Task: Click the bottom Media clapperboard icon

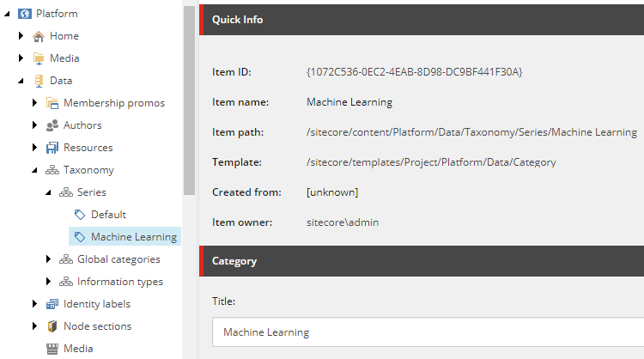Action: 52,349
